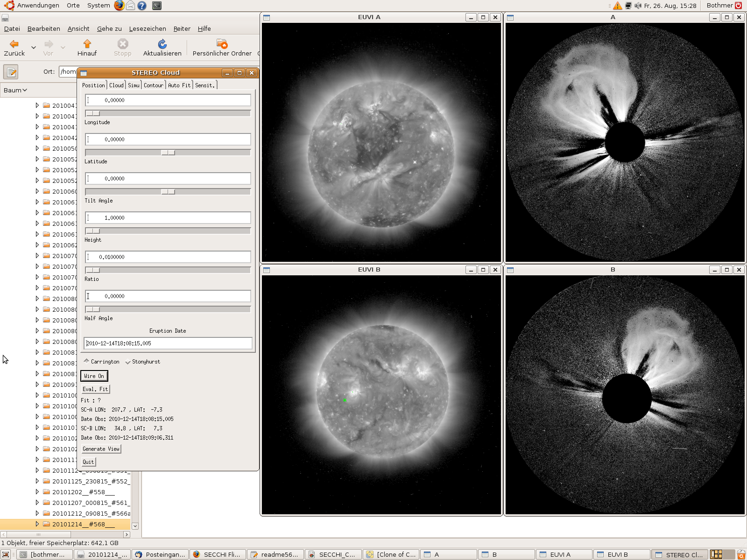Open window menu icon of STEREO Cloud dialog

(84, 73)
